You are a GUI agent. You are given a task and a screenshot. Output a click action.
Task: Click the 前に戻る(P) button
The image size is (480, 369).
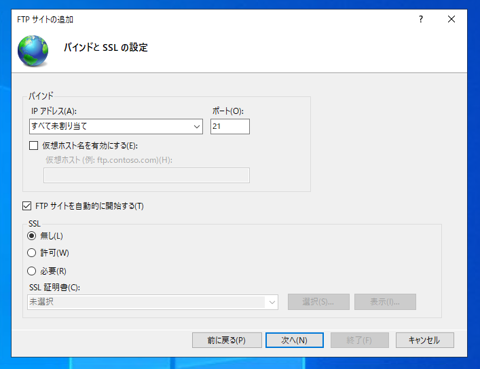(227, 340)
